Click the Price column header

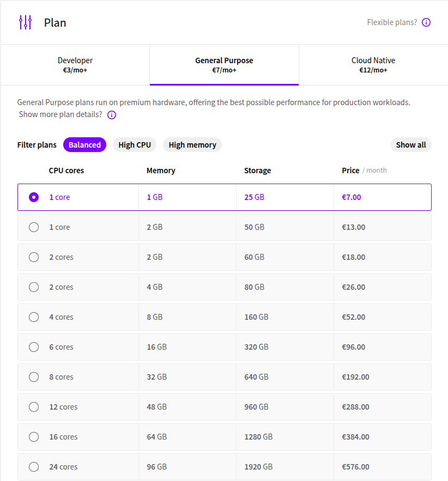[x=350, y=171]
